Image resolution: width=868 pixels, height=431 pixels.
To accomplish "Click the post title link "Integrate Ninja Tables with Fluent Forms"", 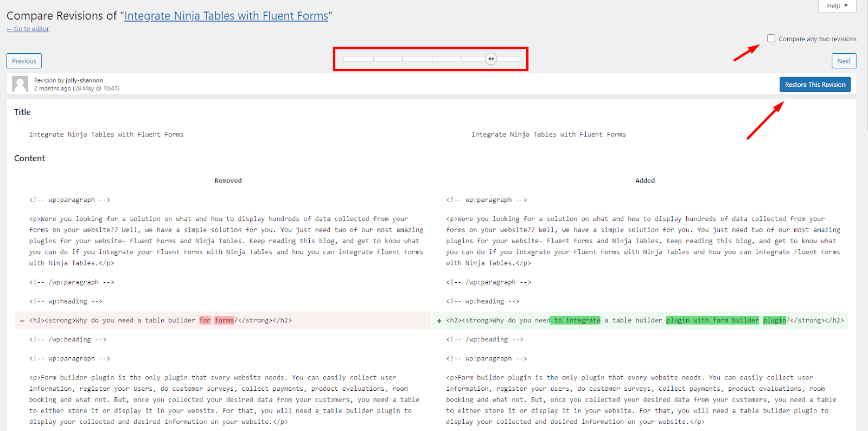I will click(226, 16).
